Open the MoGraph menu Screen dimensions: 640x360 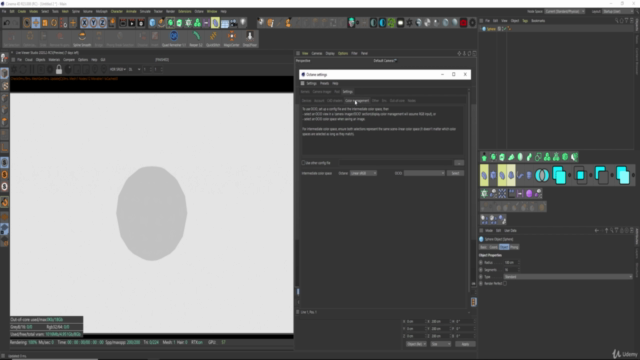(101, 11)
